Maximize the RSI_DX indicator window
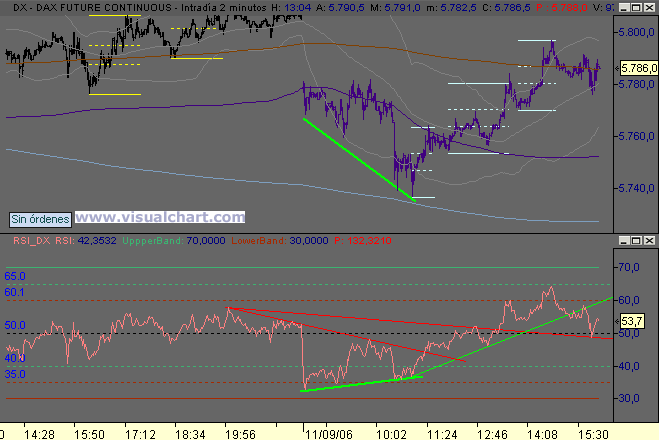Image resolution: width=659 pixels, height=440 pixels. coord(636,240)
